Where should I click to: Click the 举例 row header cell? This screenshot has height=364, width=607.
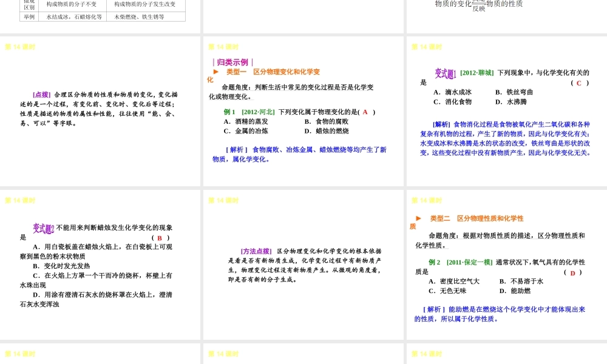pos(29,17)
